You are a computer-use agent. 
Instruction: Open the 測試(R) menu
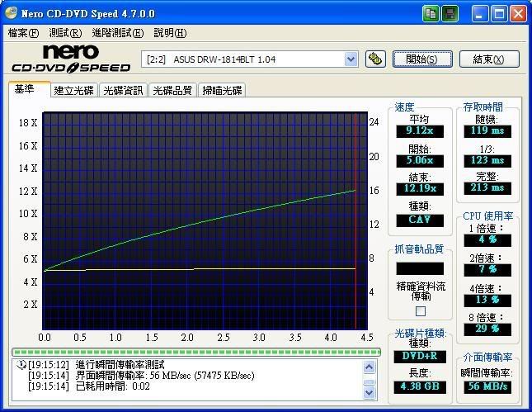point(65,33)
